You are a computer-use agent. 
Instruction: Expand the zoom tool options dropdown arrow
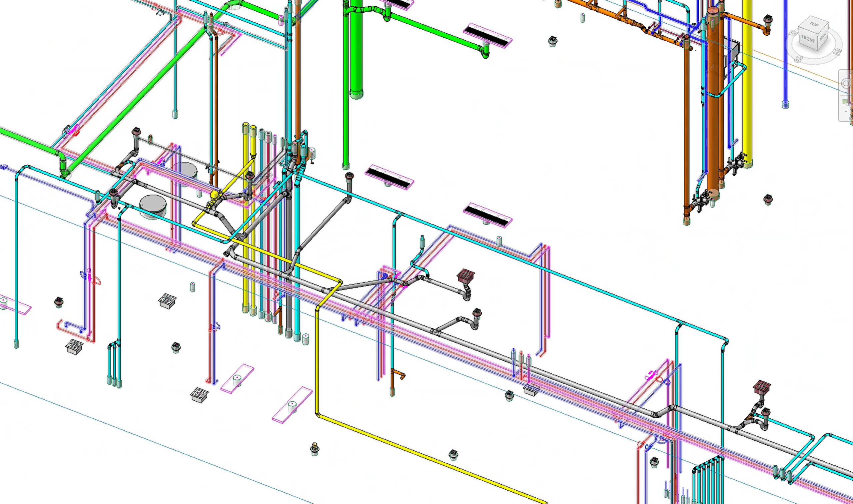pos(846,111)
